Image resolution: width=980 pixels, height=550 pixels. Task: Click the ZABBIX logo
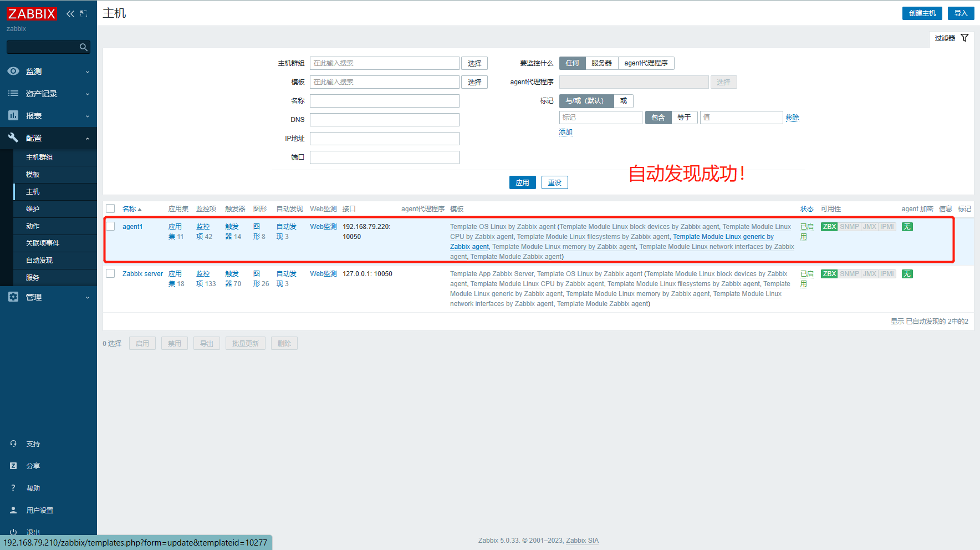click(32, 14)
